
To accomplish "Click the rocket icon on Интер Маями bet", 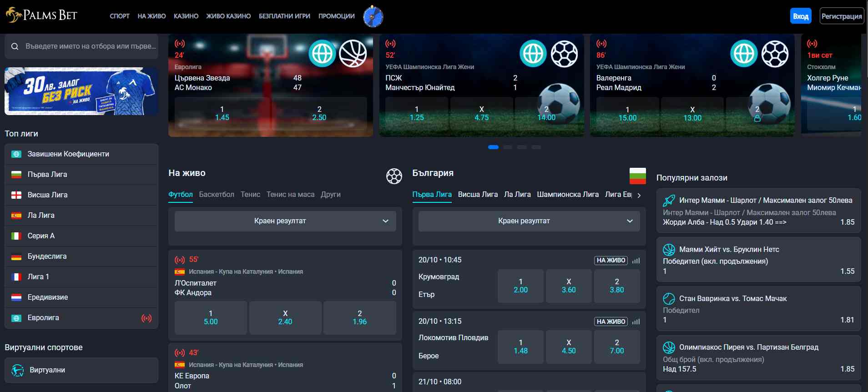I will [669, 201].
